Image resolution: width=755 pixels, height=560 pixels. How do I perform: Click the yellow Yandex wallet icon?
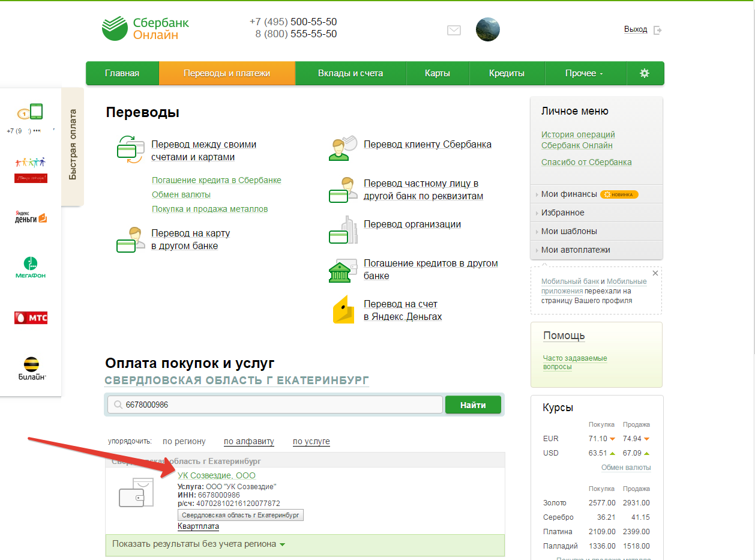(x=343, y=310)
